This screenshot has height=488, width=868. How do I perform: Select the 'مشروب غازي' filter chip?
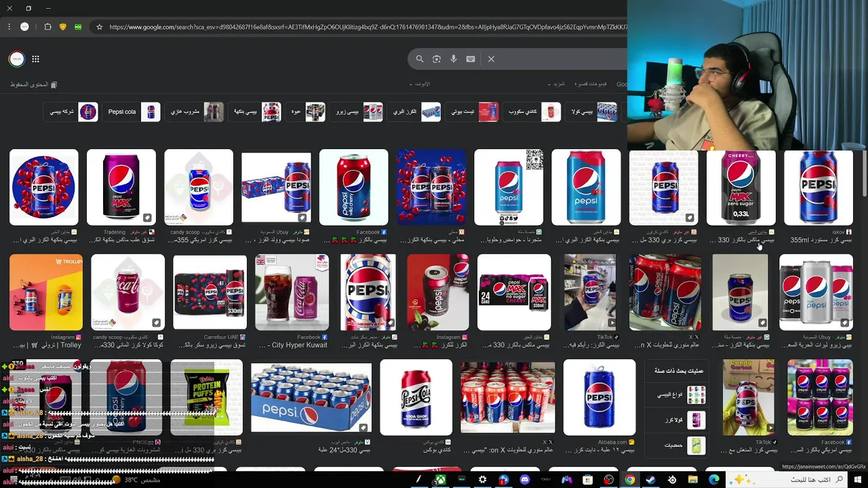(x=195, y=112)
